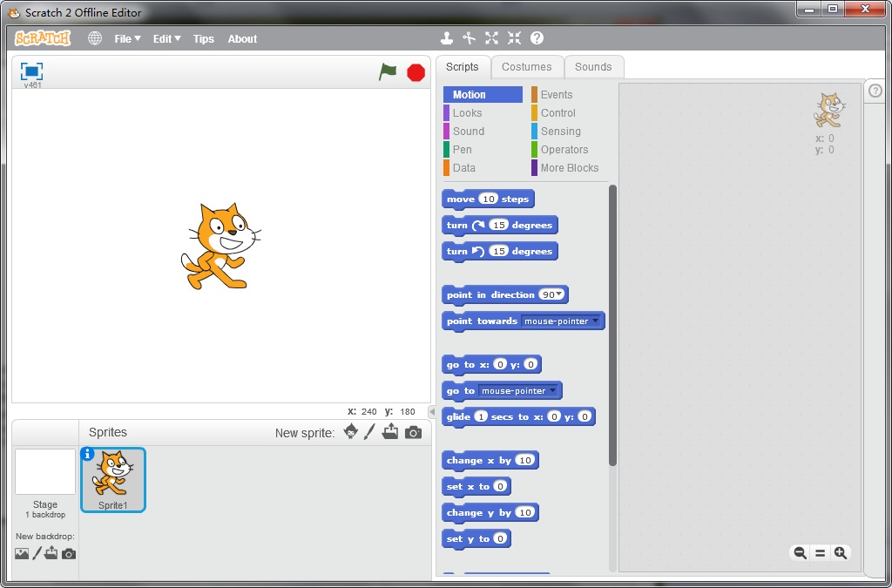Switch to the Scripts tab

(x=463, y=67)
